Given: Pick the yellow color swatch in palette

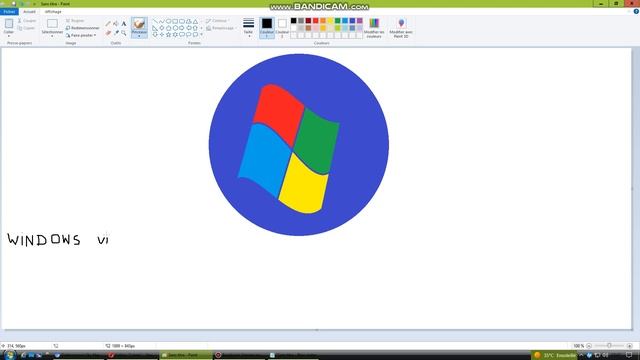Looking at the screenshot, I should click(330, 21).
